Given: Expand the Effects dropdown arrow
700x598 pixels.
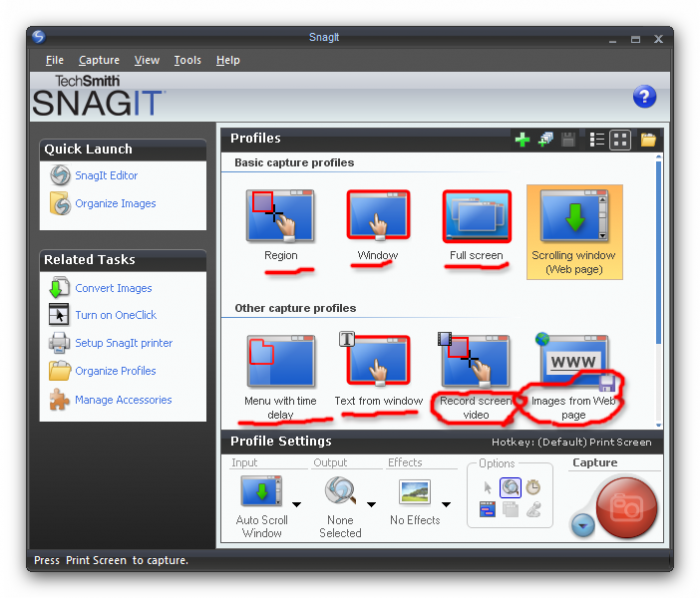Looking at the screenshot, I should tap(446, 505).
